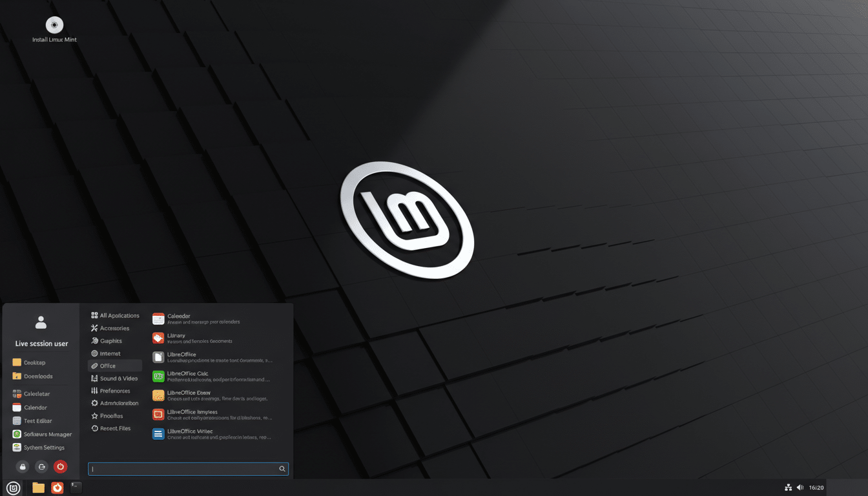Image resolution: width=868 pixels, height=496 pixels.
Task: Click the clock in the taskbar
Action: 816,488
